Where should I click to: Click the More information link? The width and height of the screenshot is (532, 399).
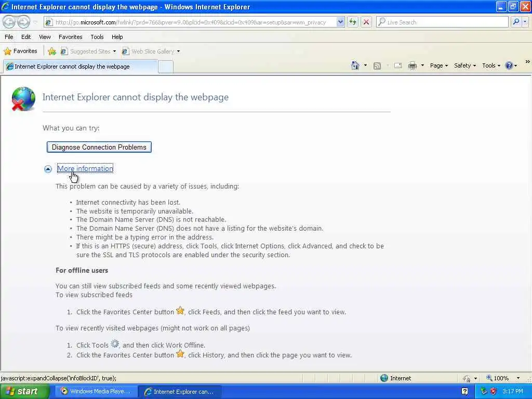click(85, 169)
